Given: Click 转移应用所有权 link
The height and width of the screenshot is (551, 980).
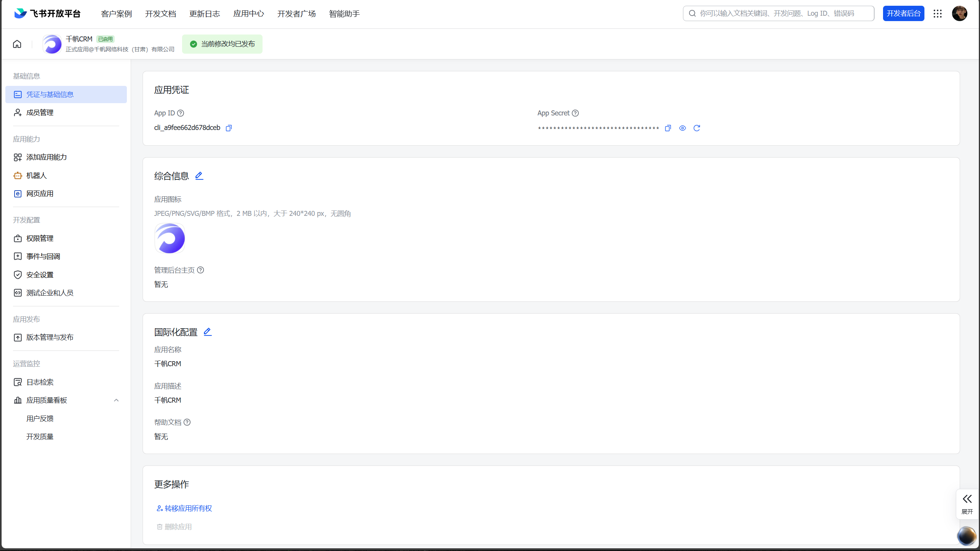Looking at the screenshot, I should [188, 508].
